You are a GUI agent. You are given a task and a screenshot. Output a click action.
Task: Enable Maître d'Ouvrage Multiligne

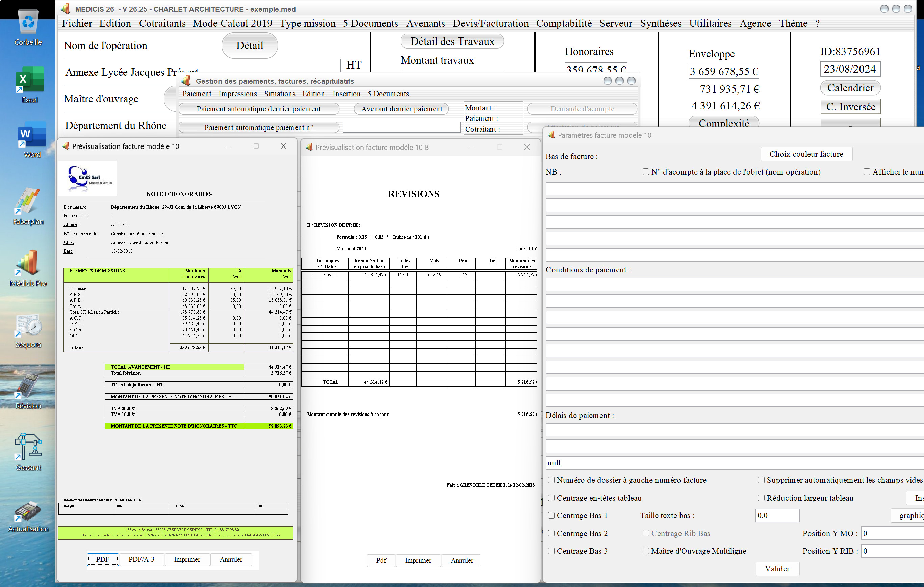[x=646, y=551]
